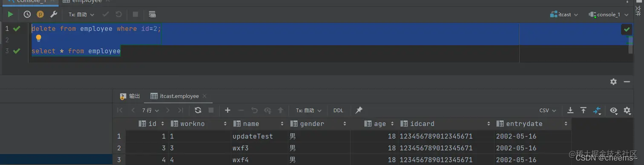This screenshot has height=165, width=644.
Task: Open the editor Tx: 自动 transaction dropdown
Action: click(81, 14)
